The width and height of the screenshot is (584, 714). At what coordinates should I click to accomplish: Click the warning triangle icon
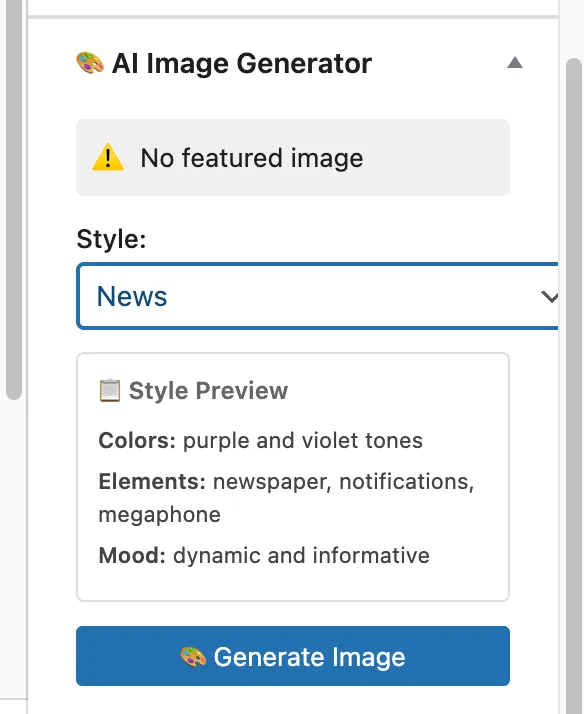coord(108,157)
